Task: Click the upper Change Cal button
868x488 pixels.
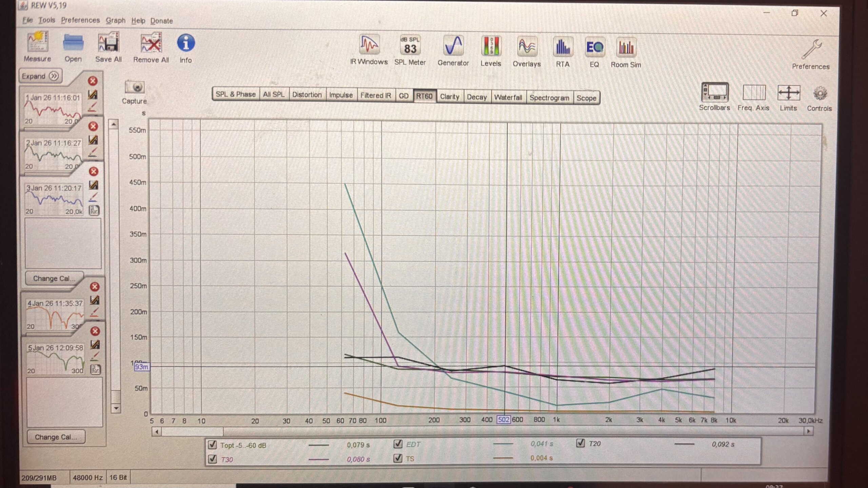Action: click(54, 279)
